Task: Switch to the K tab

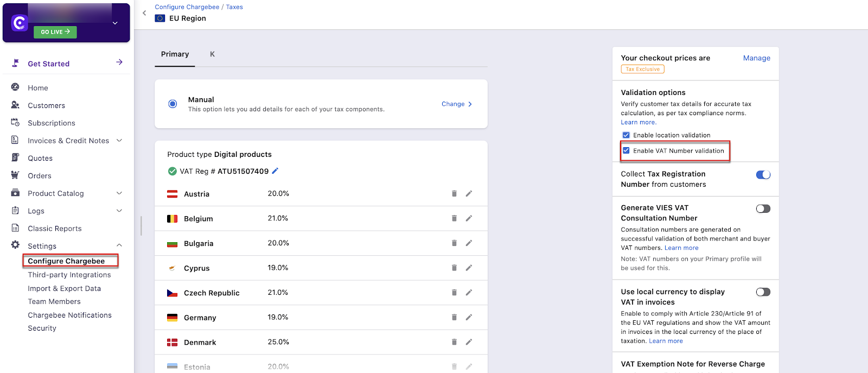Action: 212,54
